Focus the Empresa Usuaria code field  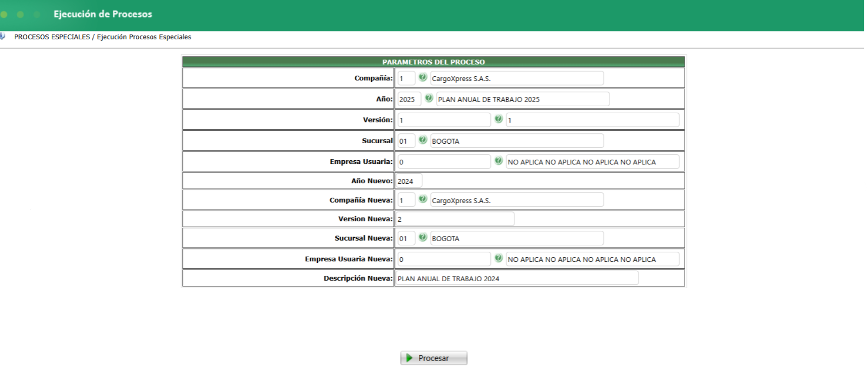click(444, 162)
